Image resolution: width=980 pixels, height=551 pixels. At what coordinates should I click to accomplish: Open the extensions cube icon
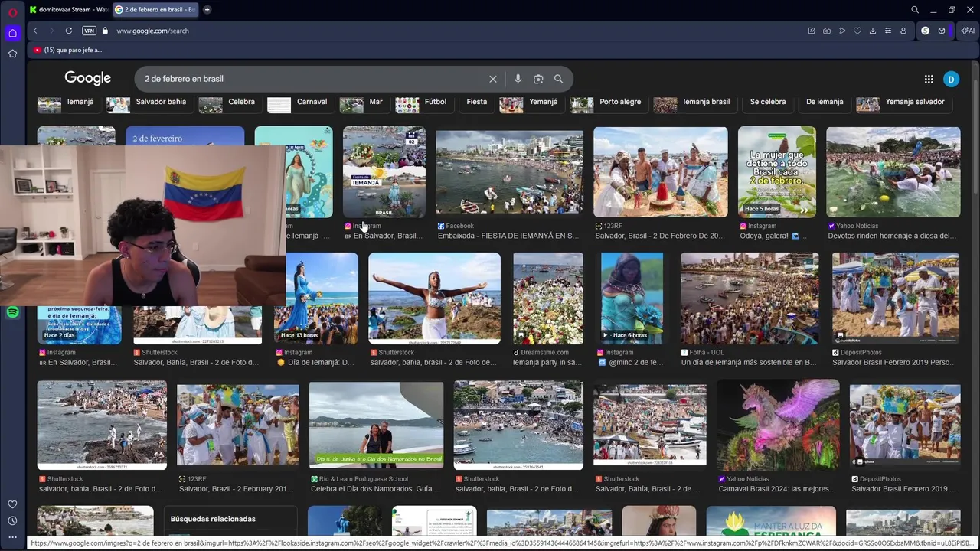[942, 31]
